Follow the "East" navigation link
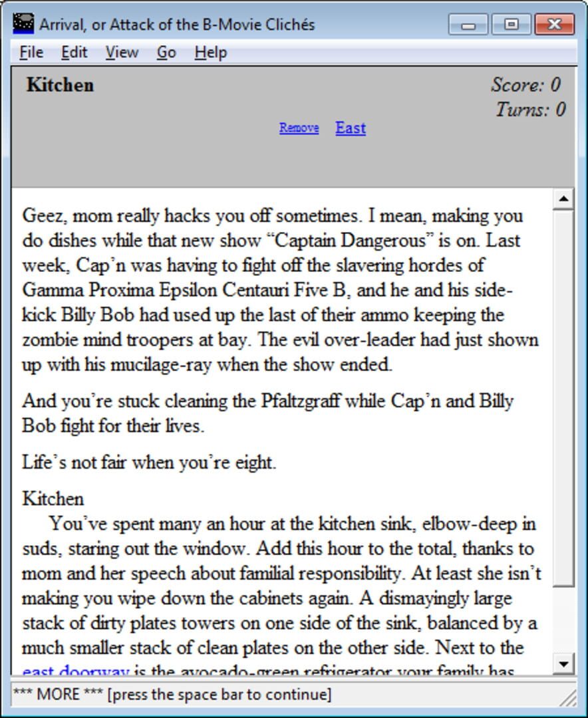Screen dimensions: 588x718 (x=351, y=128)
